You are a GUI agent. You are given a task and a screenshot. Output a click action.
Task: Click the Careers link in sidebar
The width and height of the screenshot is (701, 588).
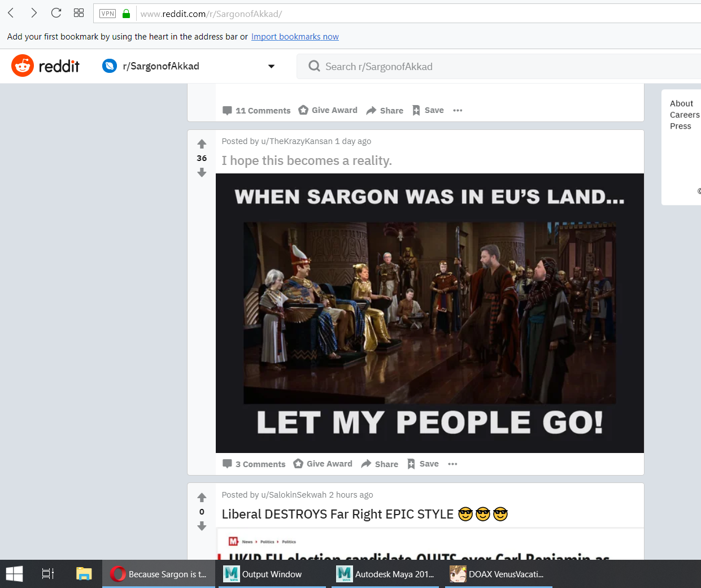685,115
